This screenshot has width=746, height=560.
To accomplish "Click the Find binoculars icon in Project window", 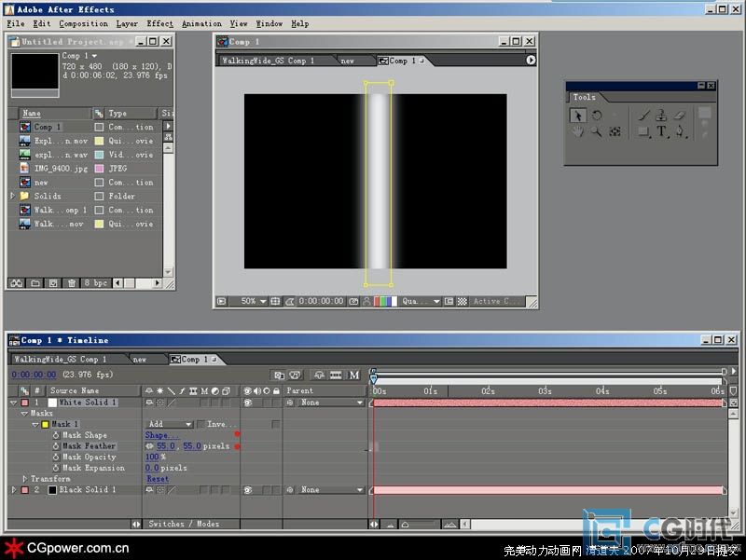I will [x=17, y=283].
